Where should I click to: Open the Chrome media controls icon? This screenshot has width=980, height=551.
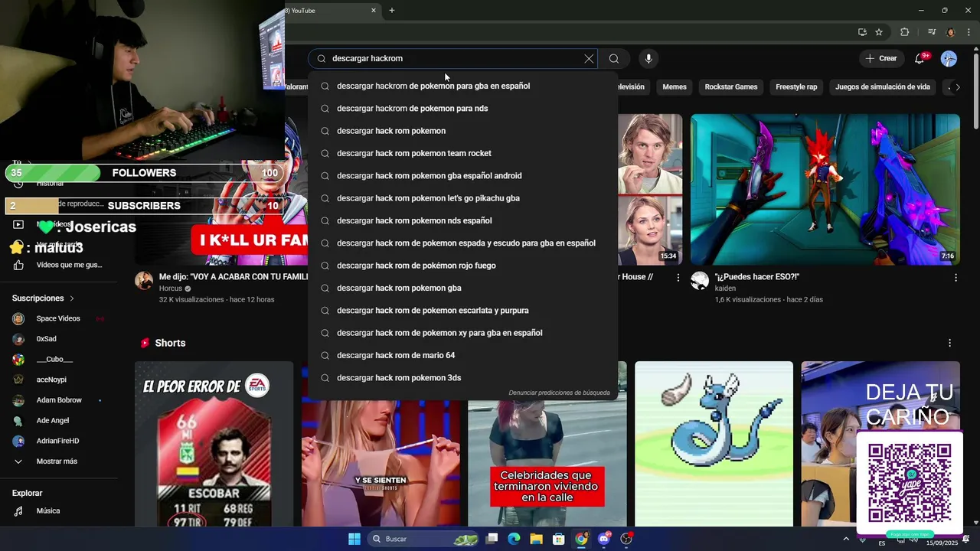tap(932, 32)
